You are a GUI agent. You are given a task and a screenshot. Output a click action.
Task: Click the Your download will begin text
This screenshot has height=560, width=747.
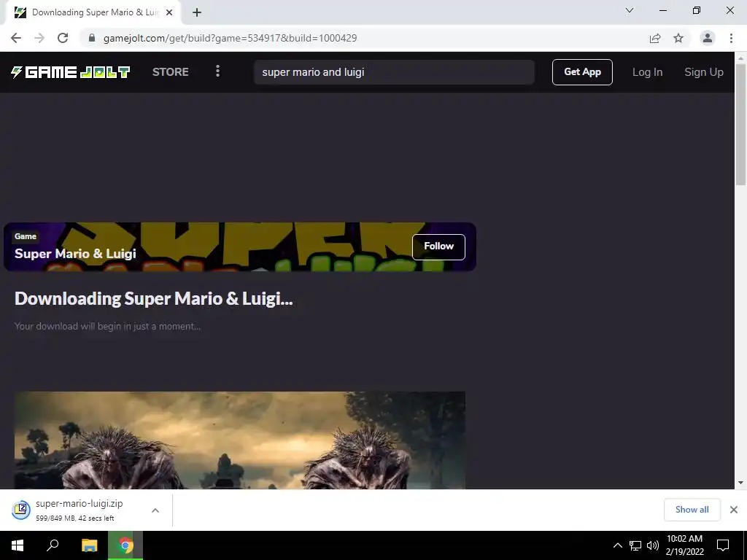(x=107, y=326)
